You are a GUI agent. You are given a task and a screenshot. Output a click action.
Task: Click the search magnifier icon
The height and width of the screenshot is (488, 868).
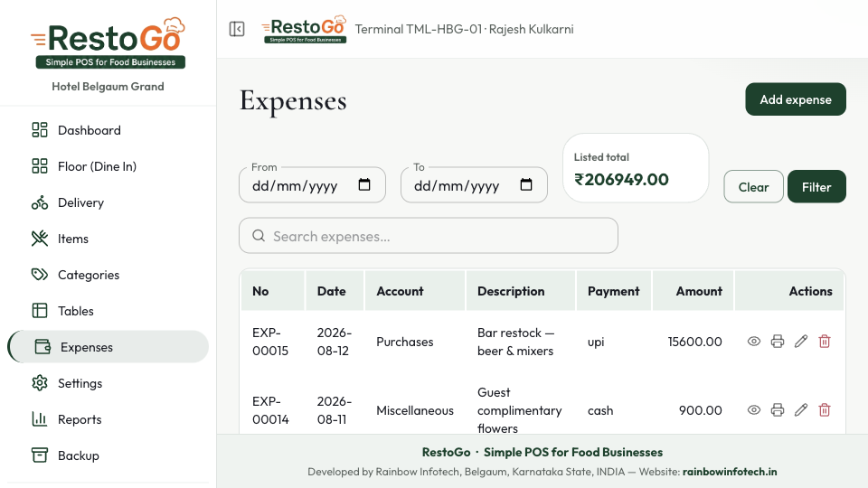click(x=259, y=236)
